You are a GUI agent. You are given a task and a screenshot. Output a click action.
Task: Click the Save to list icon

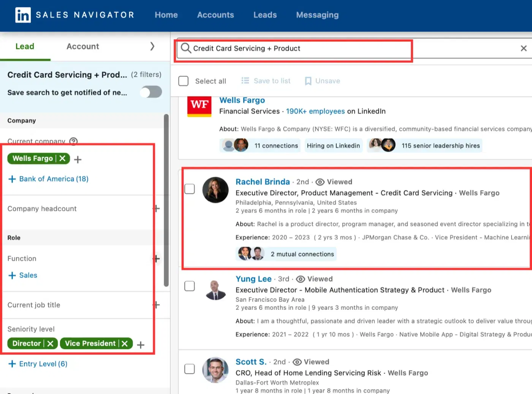(x=245, y=81)
